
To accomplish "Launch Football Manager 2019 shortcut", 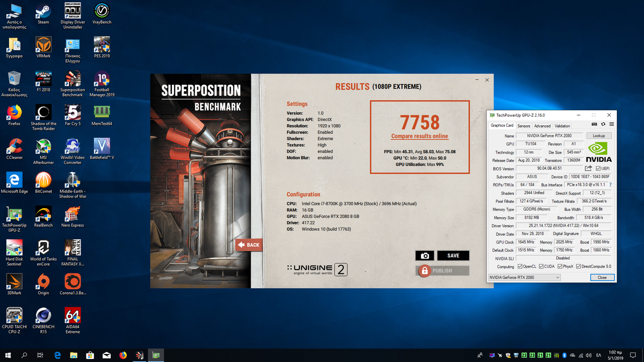I will (x=102, y=83).
